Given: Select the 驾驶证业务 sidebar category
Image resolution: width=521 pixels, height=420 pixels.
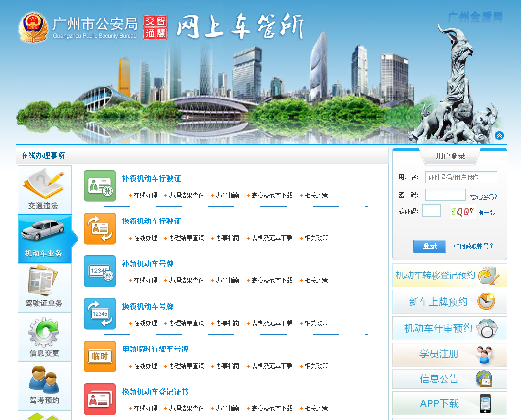Looking at the screenshot, I should tap(44, 287).
